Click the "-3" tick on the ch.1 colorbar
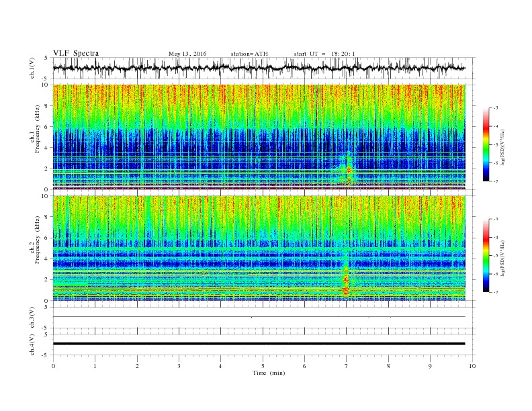 coord(496,108)
